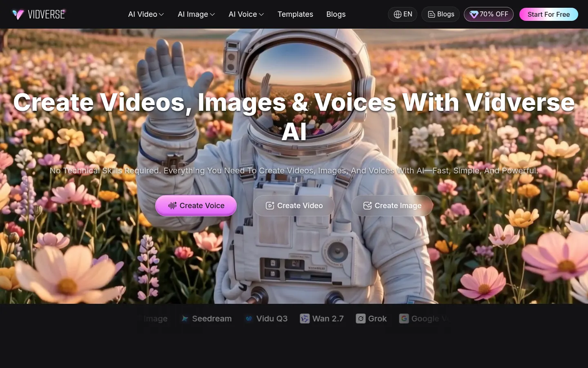Select the Seedream model label

(x=212, y=319)
